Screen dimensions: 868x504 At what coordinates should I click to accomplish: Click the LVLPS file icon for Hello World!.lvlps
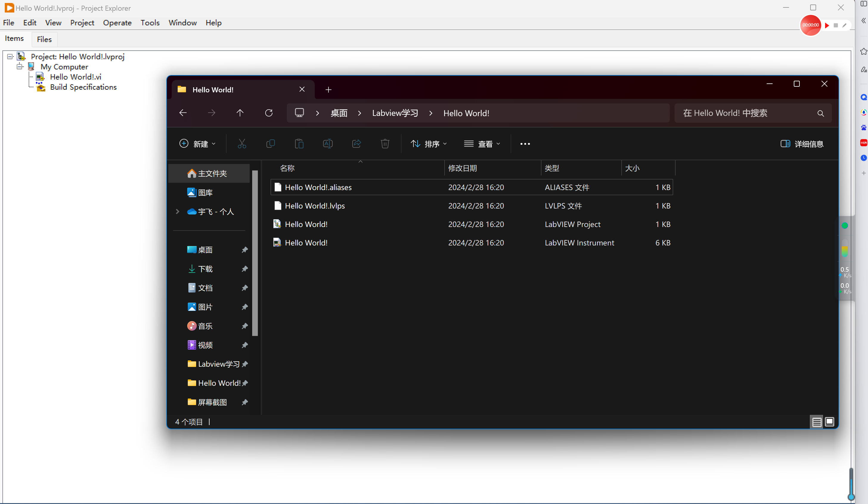click(278, 205)
